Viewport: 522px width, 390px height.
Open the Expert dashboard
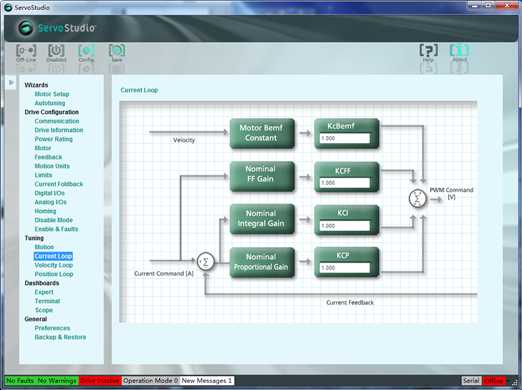pos(44,292)
